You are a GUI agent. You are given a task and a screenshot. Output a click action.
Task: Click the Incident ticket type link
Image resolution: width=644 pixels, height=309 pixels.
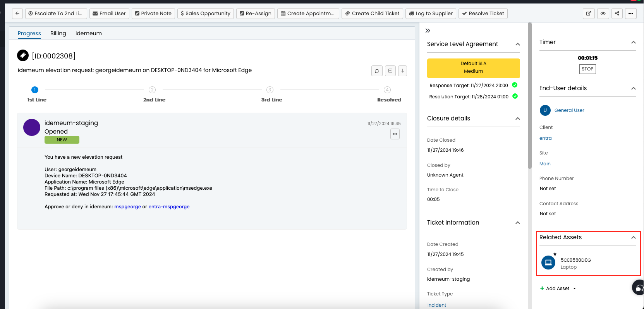pyautogui.click(x=437, y=305)
